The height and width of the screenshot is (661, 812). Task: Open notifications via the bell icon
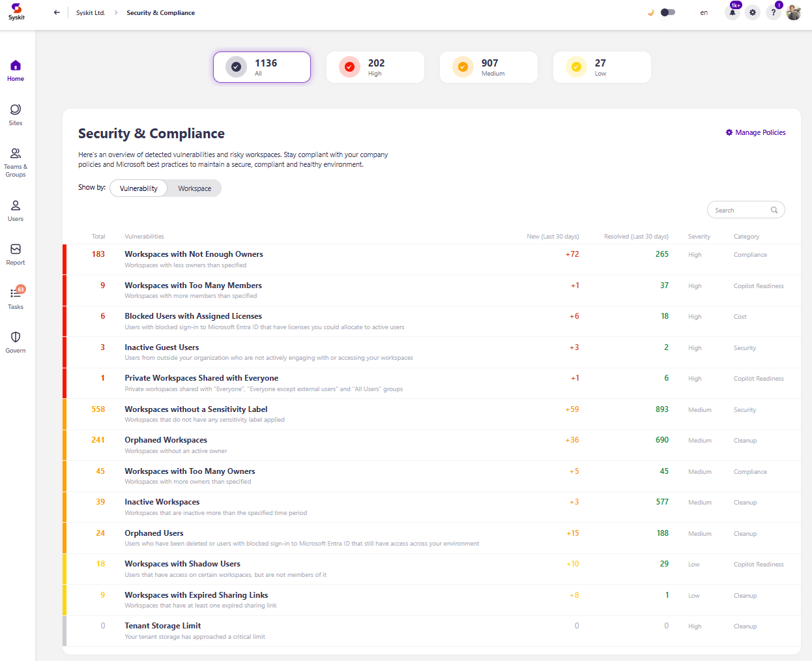[732, 12]
